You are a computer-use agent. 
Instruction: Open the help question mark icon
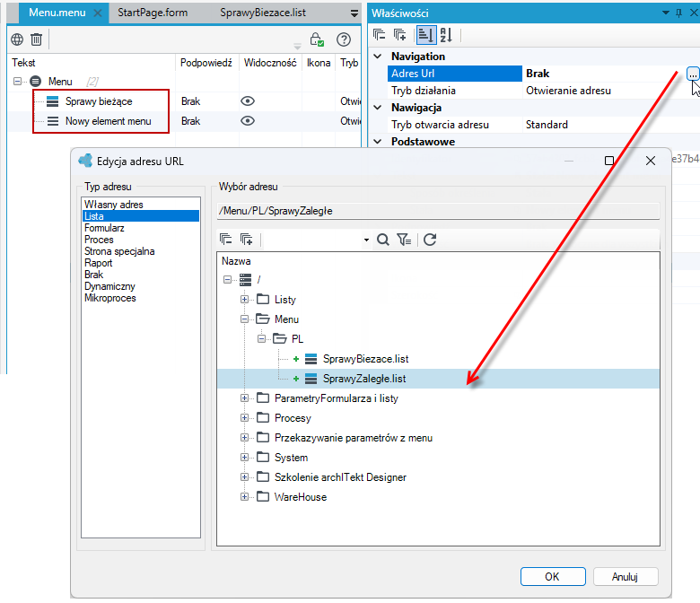coord(344,39)
